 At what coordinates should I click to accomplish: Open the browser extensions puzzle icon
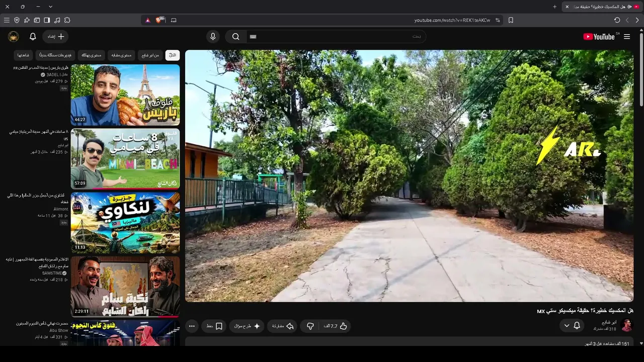tap(67, 20)
